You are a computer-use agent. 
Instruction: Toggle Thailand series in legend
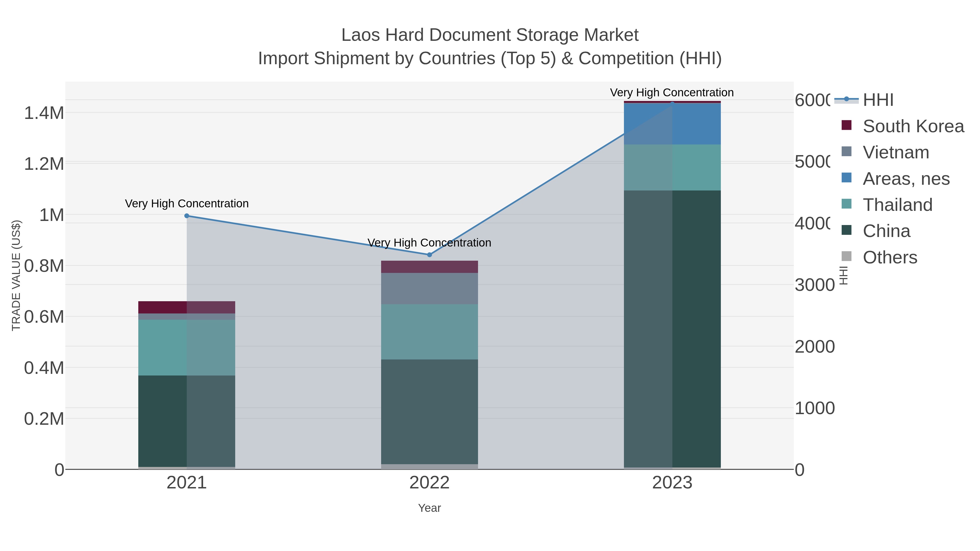click(886, 205)
